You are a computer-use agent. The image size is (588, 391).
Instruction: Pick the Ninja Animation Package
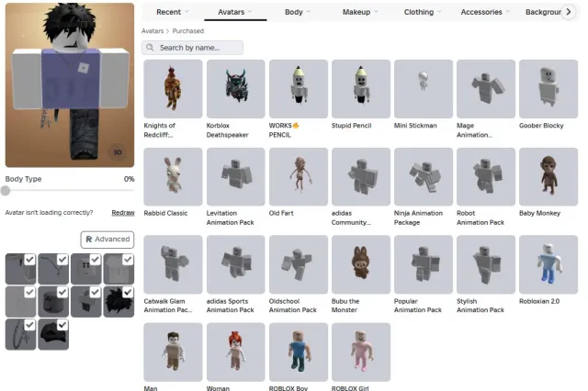pos(424,176)
